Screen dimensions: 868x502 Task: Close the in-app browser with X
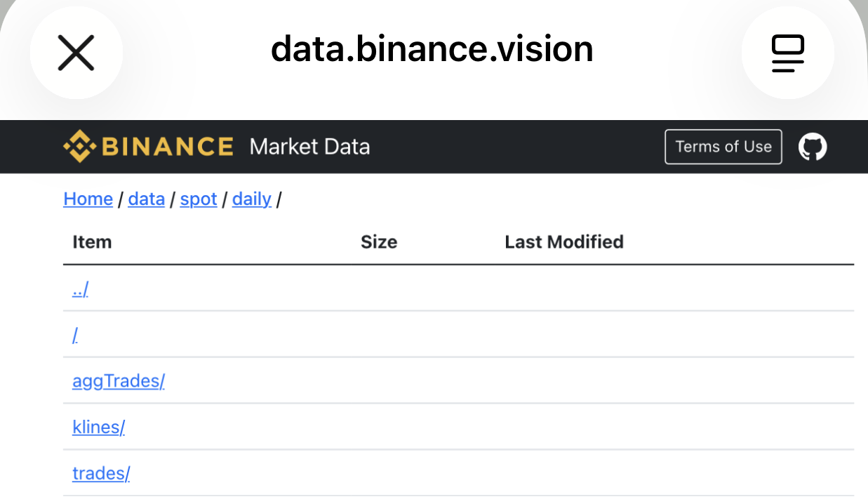pos(76,53)
